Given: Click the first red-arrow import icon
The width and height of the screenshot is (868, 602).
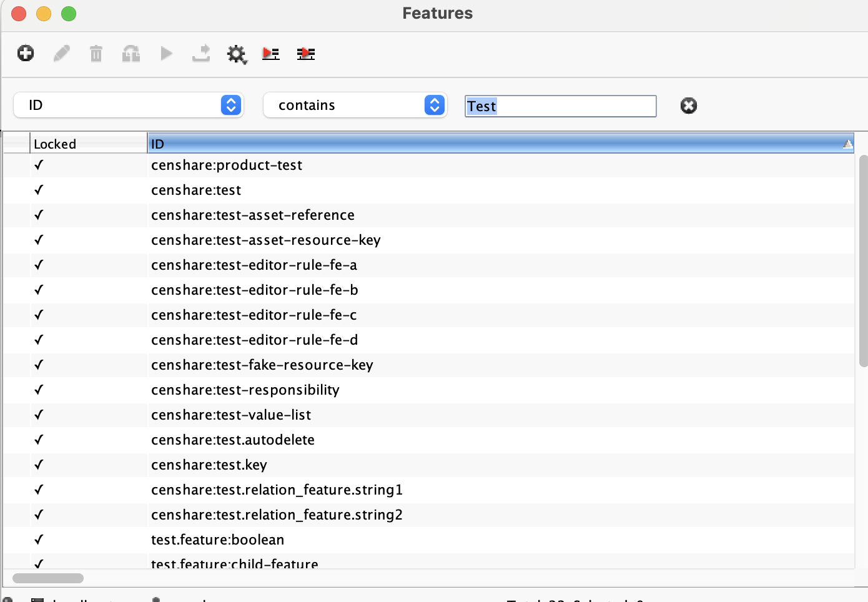Looking at the screenshot, I should click(270, 54).
